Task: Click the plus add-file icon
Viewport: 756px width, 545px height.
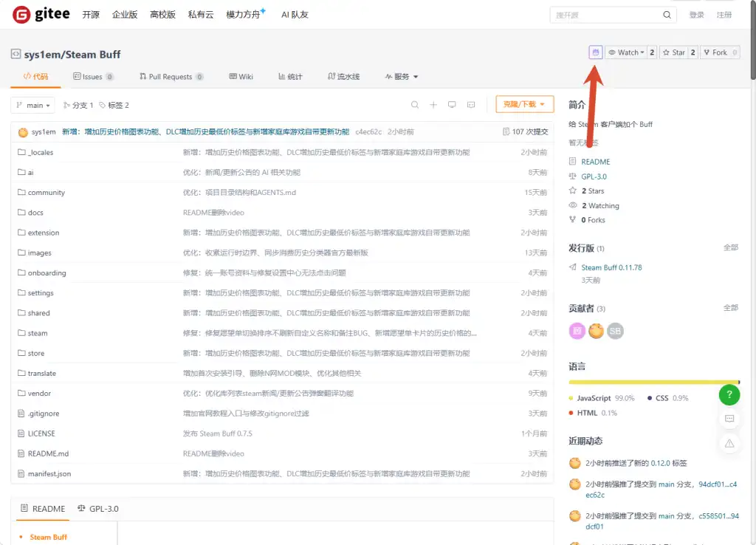Action: [433, 105]
